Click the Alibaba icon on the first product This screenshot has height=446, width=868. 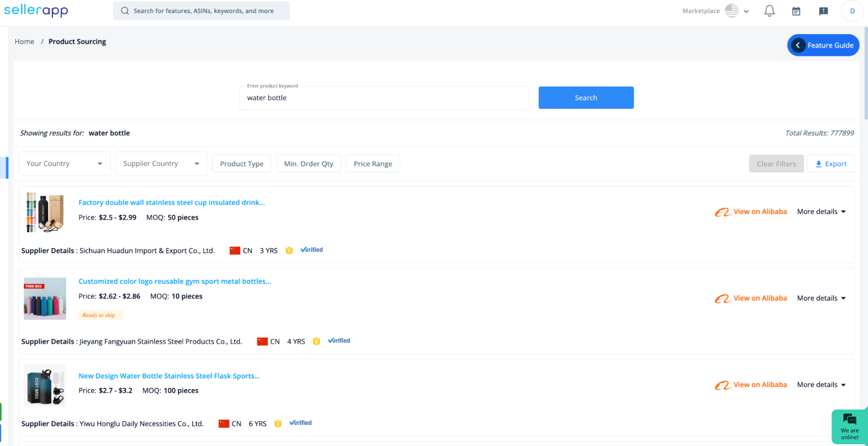click(x=723, y=212)
